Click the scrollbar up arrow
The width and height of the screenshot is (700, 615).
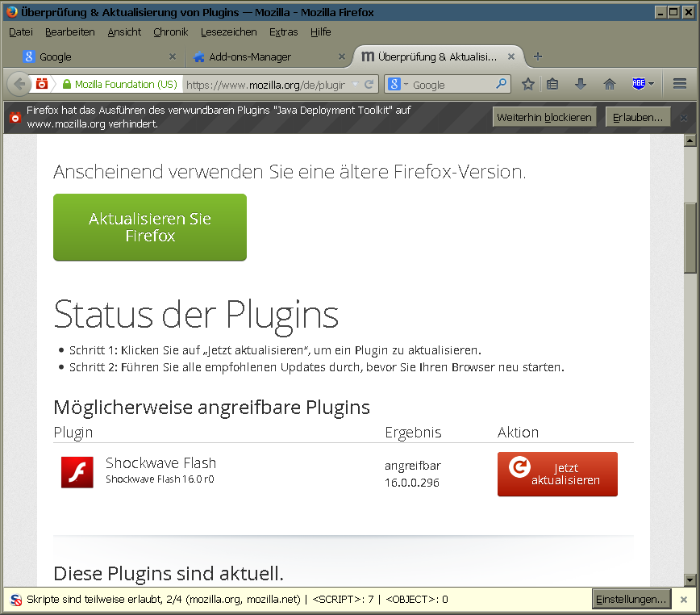coord(690,141)
